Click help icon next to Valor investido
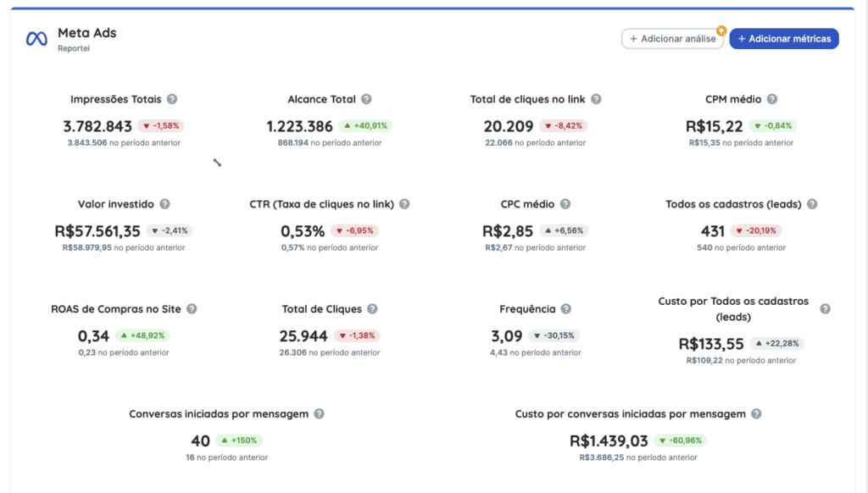Screen dimensions: 868x493 [164, 204]
